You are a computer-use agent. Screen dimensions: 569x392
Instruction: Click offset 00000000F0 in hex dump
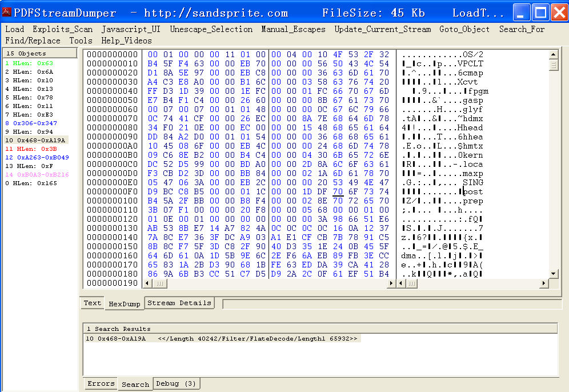(112, 191)
